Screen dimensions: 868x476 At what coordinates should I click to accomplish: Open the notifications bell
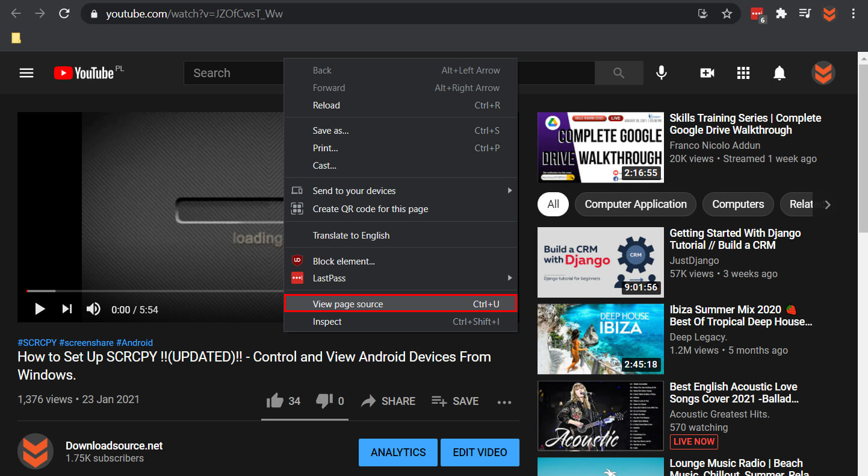tap(780, 73)
